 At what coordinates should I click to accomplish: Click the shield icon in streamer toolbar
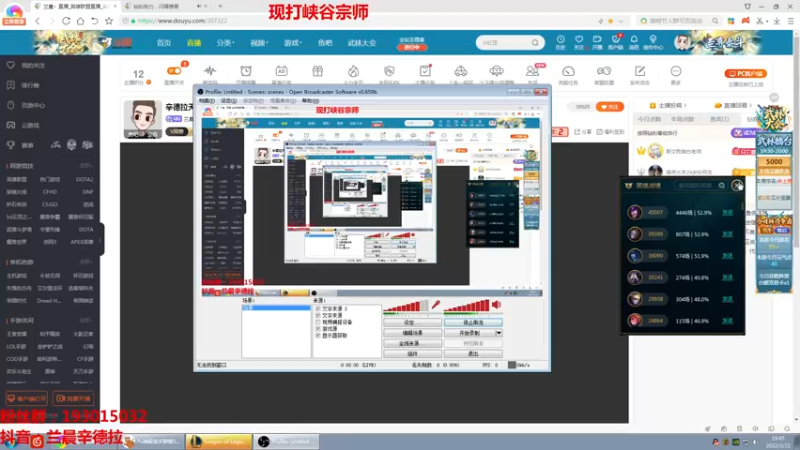389,71
